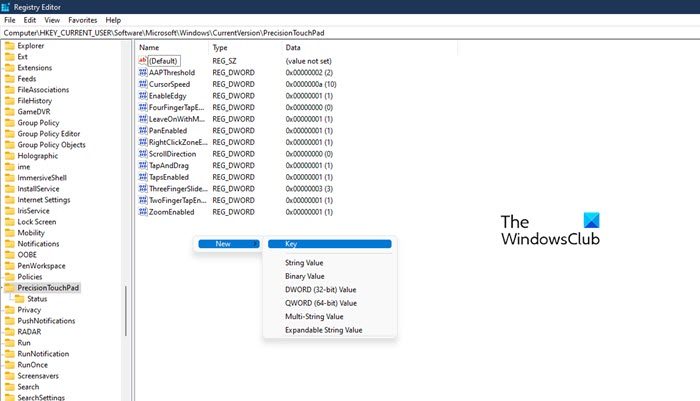Select the TwoFingerTapEn... value name
700x401 pixels.
click(x=178, y=200)
